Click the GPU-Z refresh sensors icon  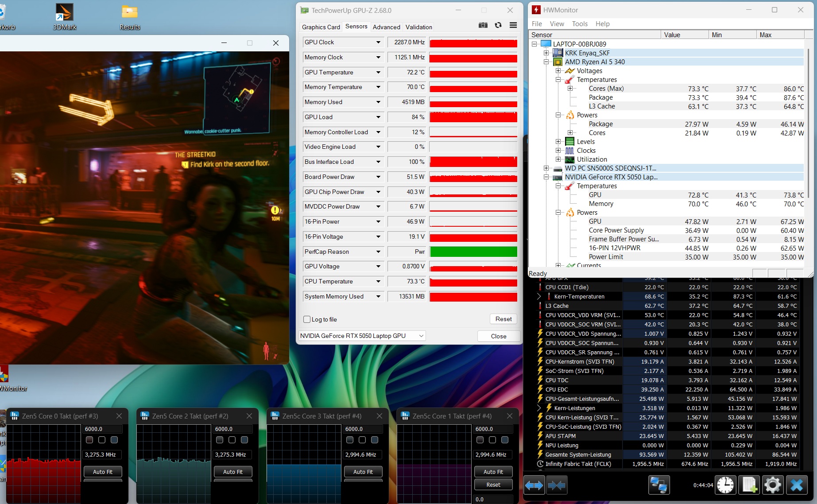(498, 25)
